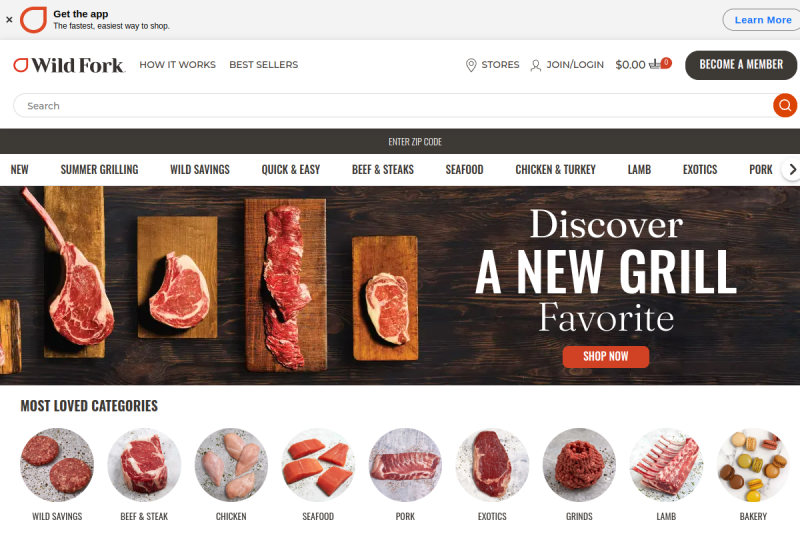The image size is (800, 533).
Task: Open the Chicken & Turkey menu
Action: [x=556, y=170]
